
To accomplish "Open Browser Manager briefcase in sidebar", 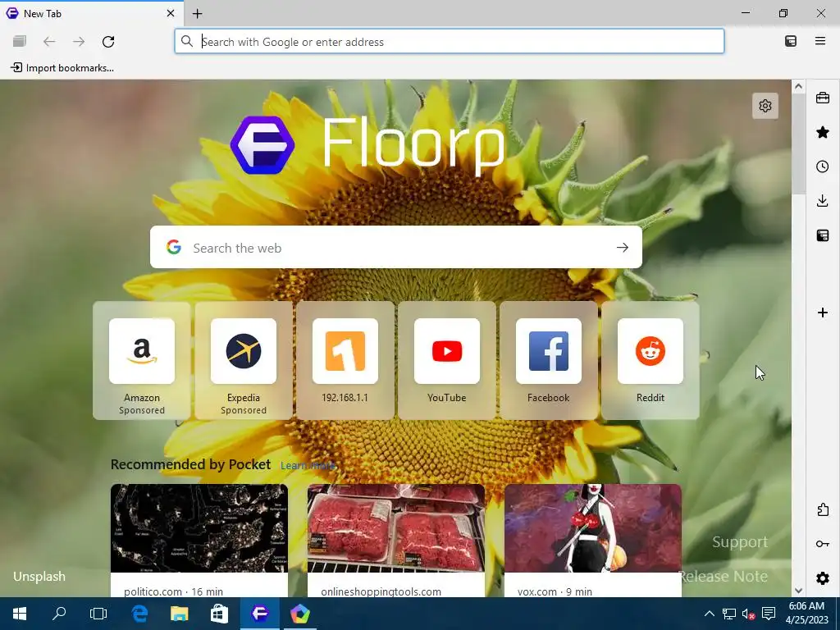I will click(823, 98).
